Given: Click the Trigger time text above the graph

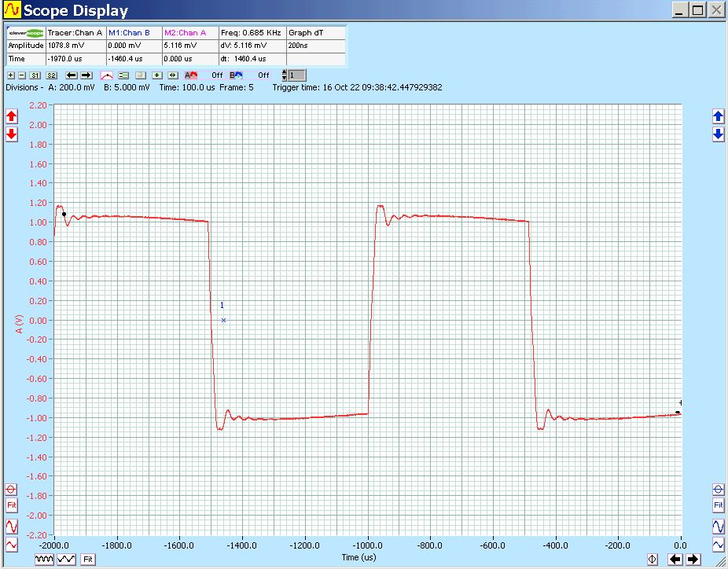Looking at the screenshot, I should 357,87.
